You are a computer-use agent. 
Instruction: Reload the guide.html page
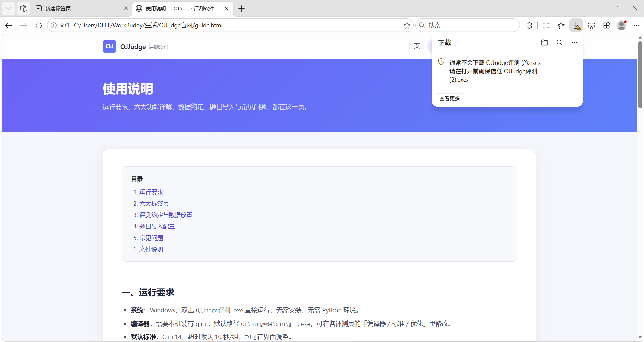39,25
